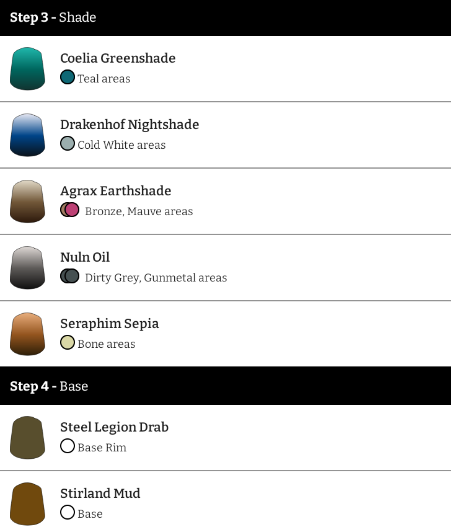Pick the Cold White areas color circle
451x531 pixels.
coord(67,144)
